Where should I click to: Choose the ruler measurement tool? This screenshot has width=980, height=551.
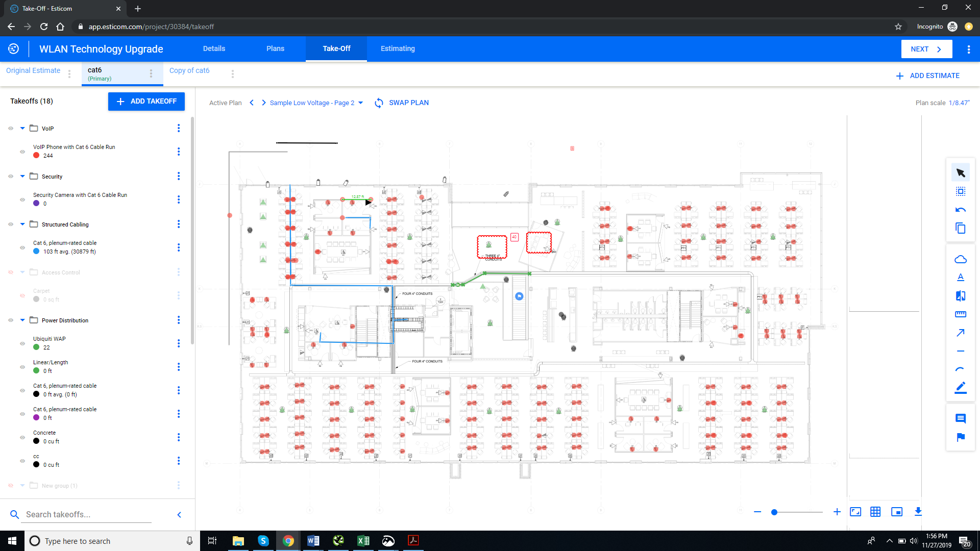pyautogui.click(x=960, y=314)
